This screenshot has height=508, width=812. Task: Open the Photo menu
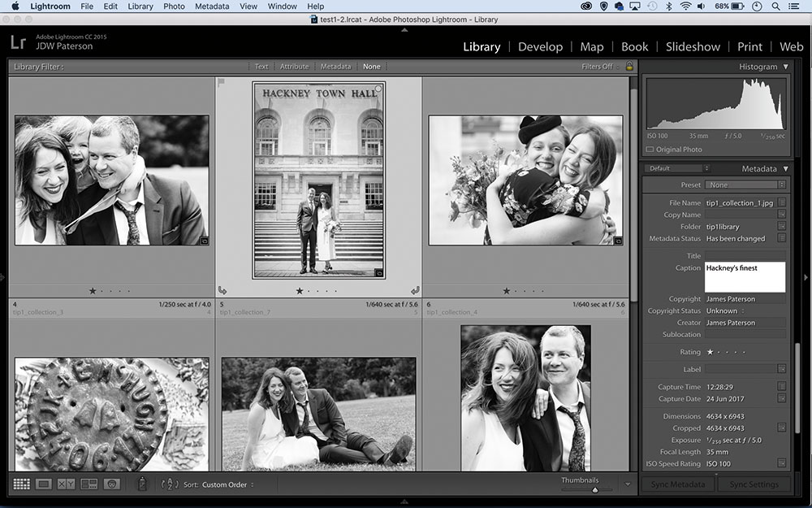(174, 7)
